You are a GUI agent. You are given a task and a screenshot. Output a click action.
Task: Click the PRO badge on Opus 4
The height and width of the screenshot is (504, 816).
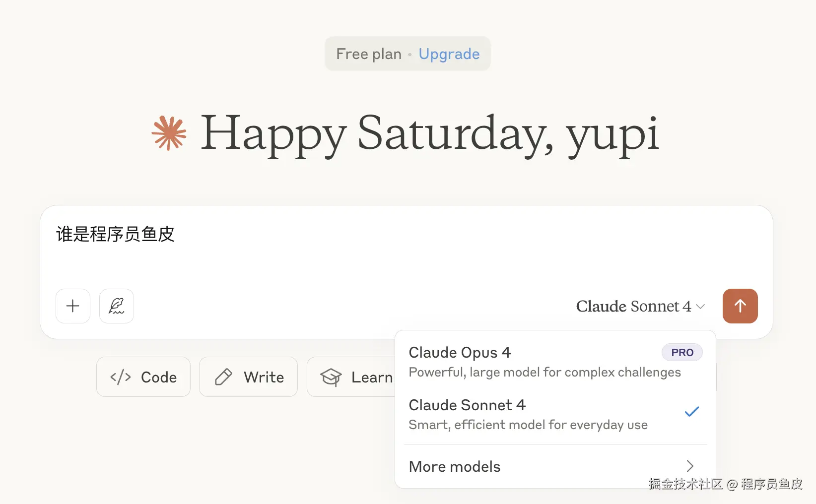(x=682, y=353)
